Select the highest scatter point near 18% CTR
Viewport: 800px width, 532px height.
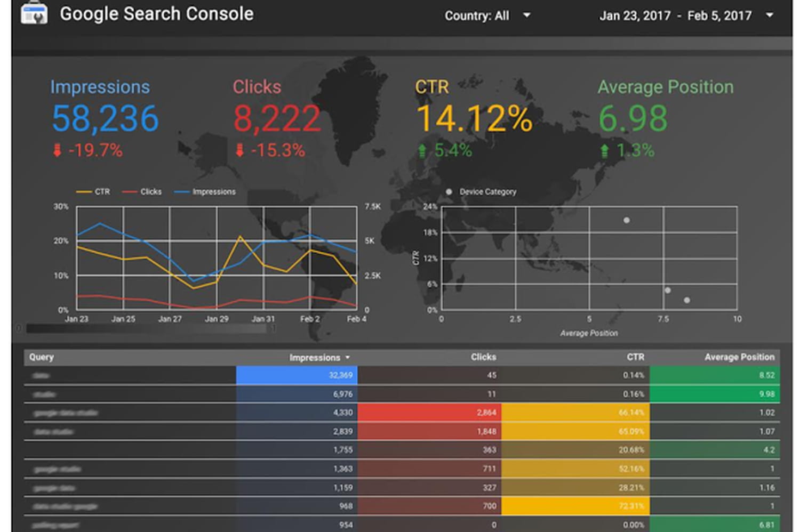click(x=627, y=220)
